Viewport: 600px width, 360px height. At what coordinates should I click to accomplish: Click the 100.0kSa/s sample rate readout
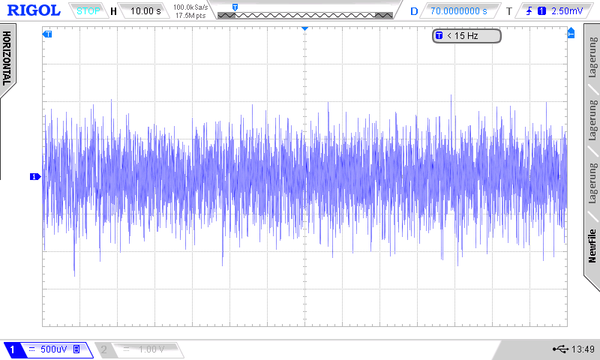pyautogui.click(x=191, y=7)
